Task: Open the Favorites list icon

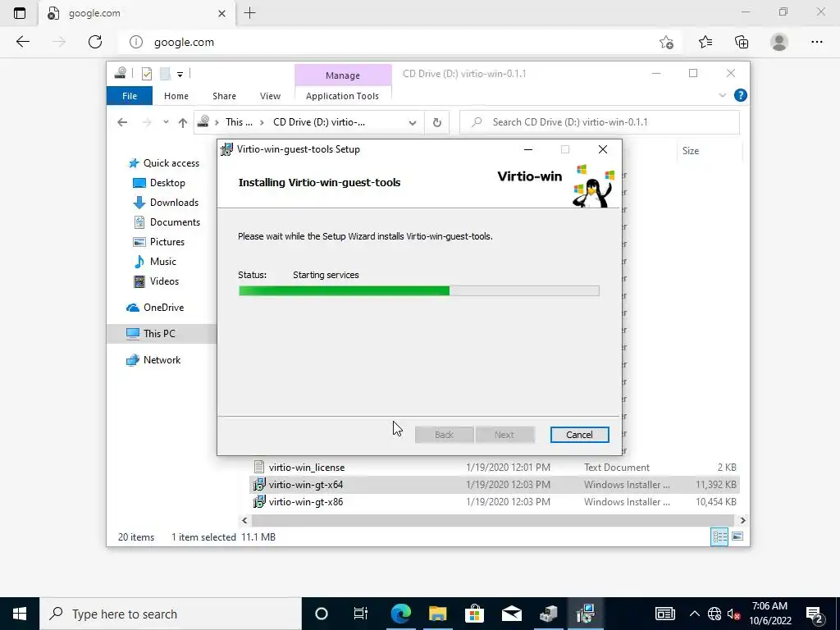Action: pos(705,42)
